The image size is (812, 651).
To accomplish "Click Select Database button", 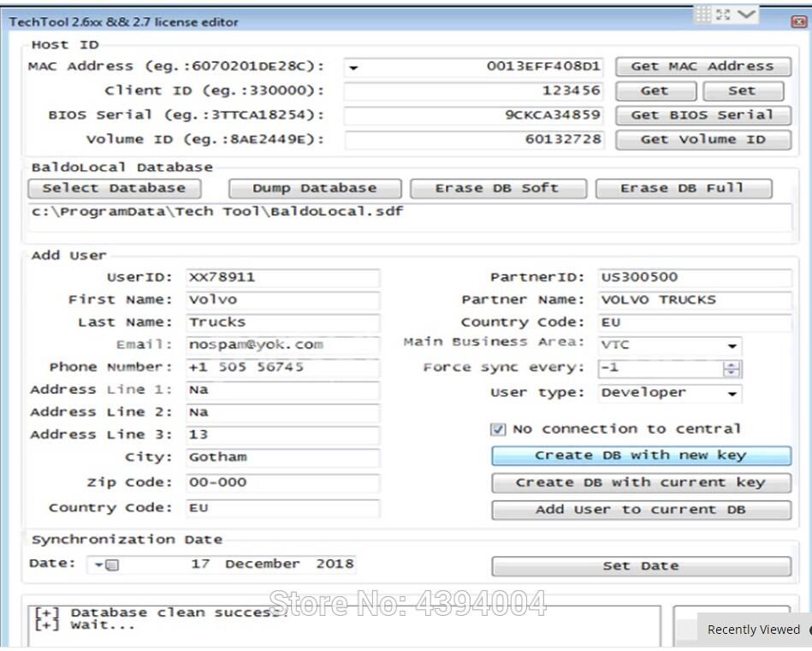I will pyautogui.click(x=114, y=188).
